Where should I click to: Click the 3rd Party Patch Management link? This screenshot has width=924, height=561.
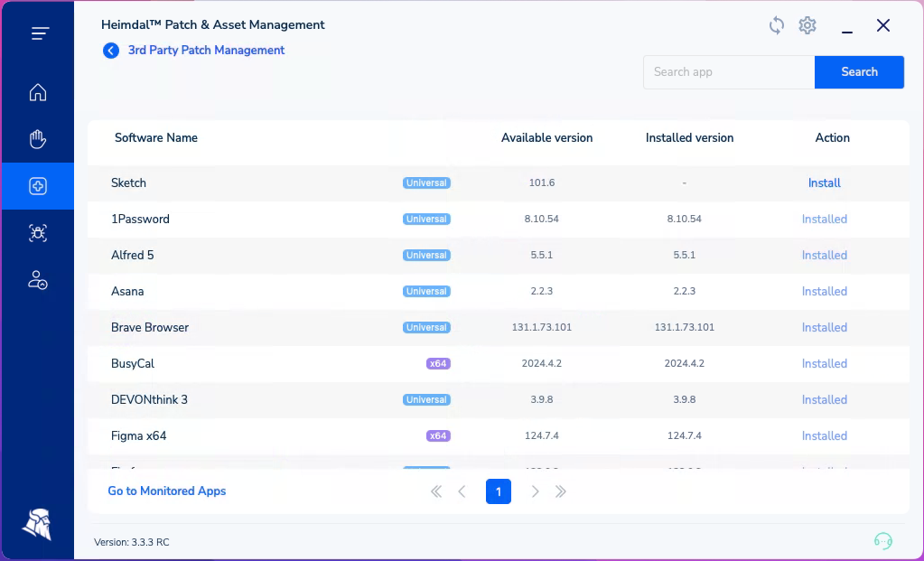(x=206, y=50)
